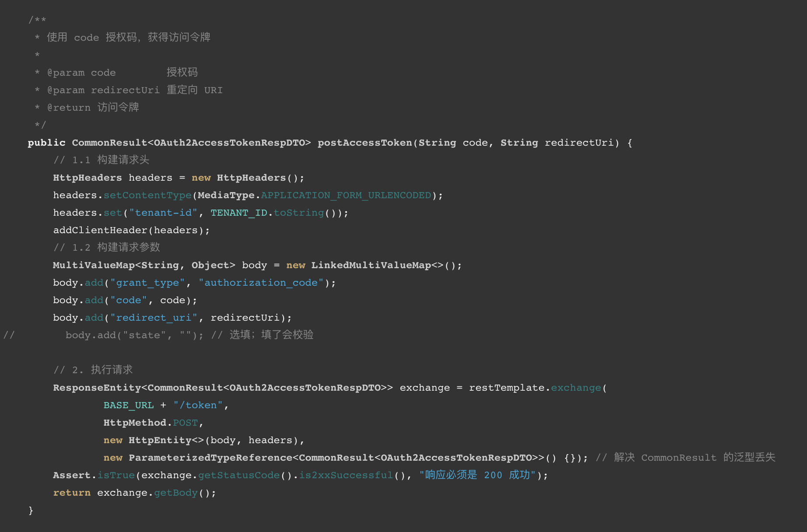
Task: Click the "解决 CommonResult 的泛型丢失" comment
Action: (685, 458)
